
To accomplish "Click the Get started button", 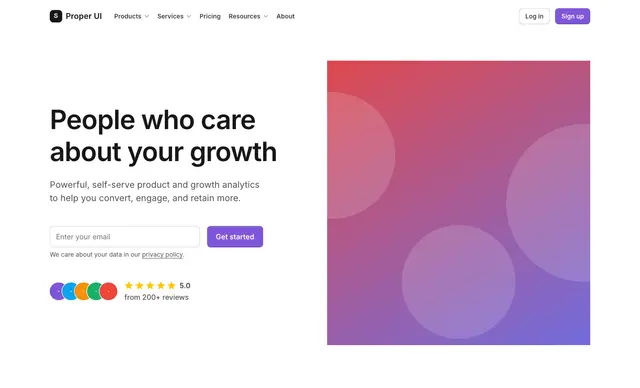I will pos(235,237).
